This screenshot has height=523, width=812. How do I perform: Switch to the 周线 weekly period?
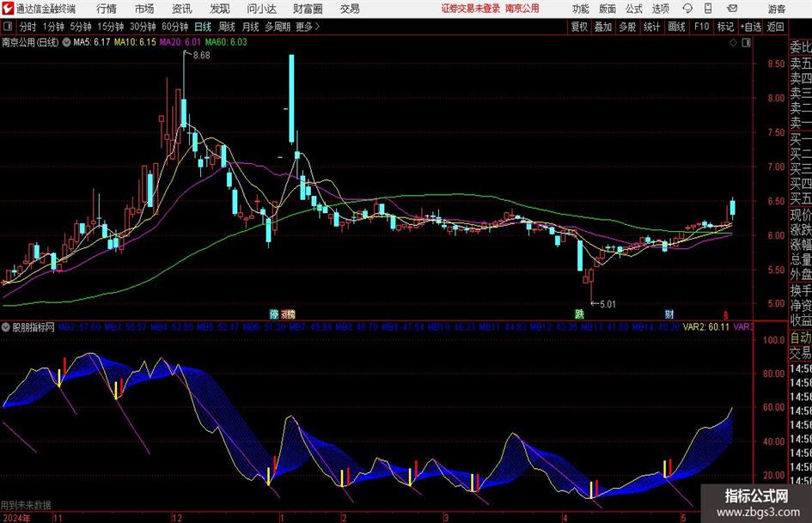227,27
